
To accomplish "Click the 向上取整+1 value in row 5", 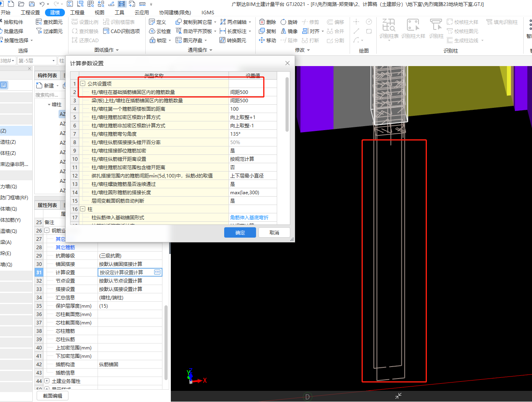I will [253, 117].
